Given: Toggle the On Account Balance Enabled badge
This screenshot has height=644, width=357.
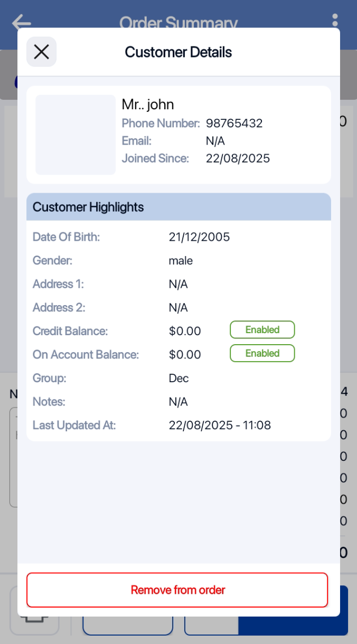Looking at the screenshot, I should pyautogui.click(x=262, y=353).
